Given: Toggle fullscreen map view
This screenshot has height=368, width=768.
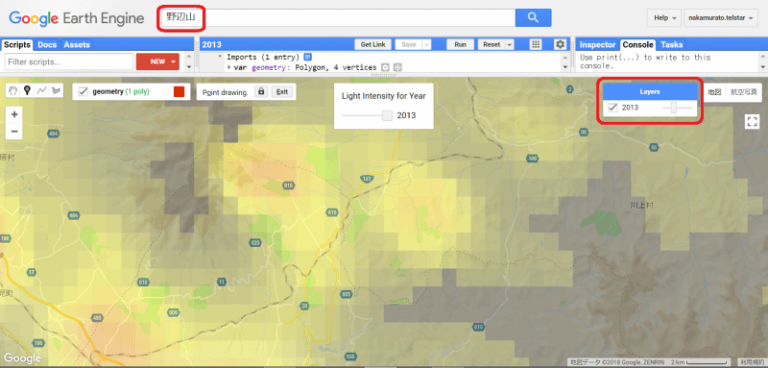Looking at the screenshot, I should click(752, 122).
